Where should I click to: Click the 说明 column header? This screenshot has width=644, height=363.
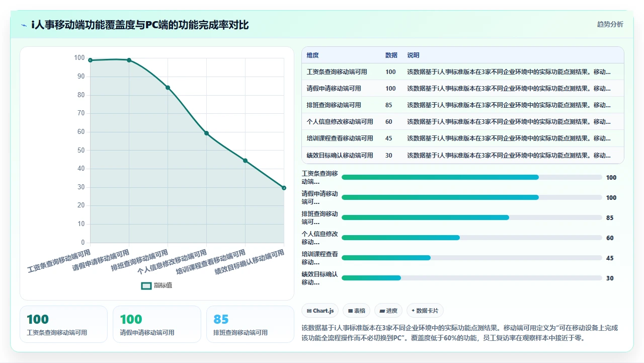[413, 55]
